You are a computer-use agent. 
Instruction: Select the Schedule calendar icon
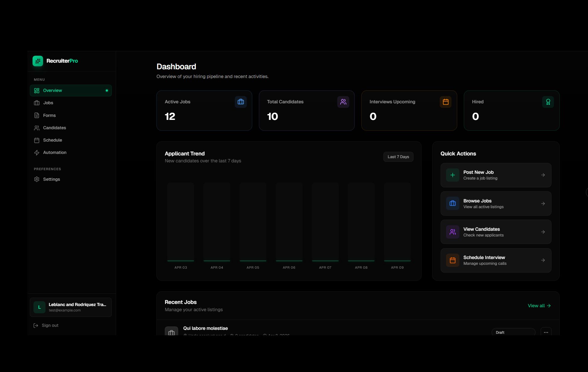click(x=36, y=140)
